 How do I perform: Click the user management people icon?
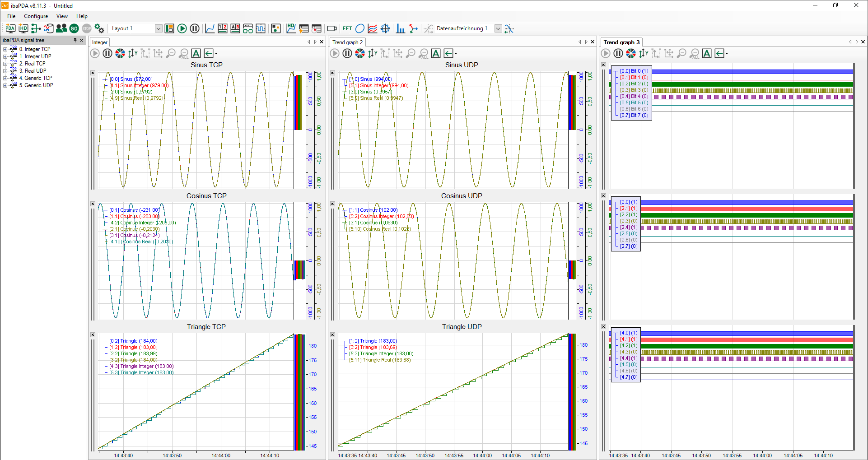click(x=61, y=28)
